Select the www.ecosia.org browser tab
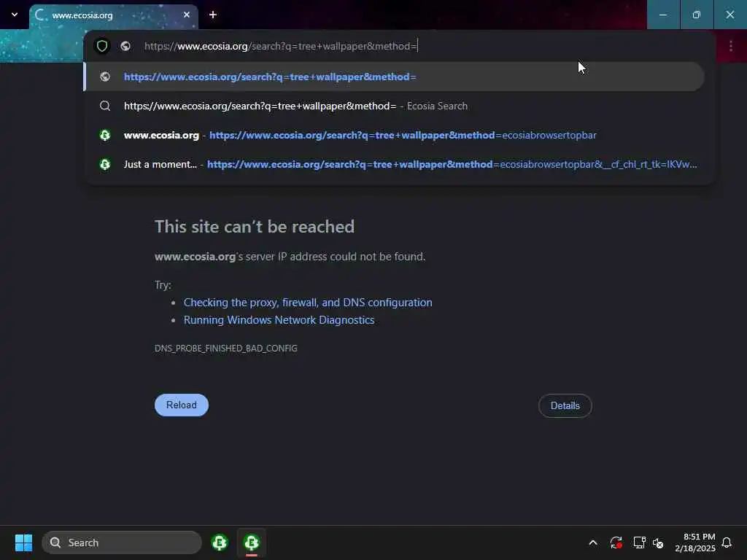 pos(113,15)
